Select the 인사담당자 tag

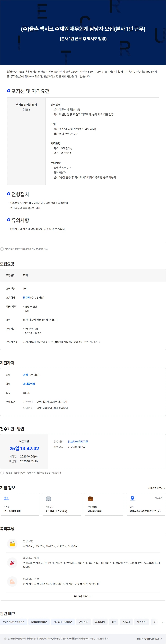click(x=84, y=622)
